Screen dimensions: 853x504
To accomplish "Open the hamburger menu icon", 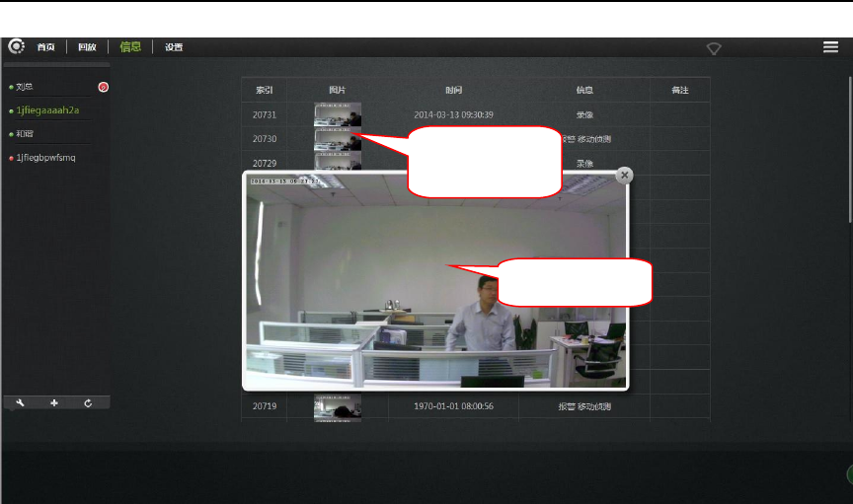I will (x=830, y=46).
